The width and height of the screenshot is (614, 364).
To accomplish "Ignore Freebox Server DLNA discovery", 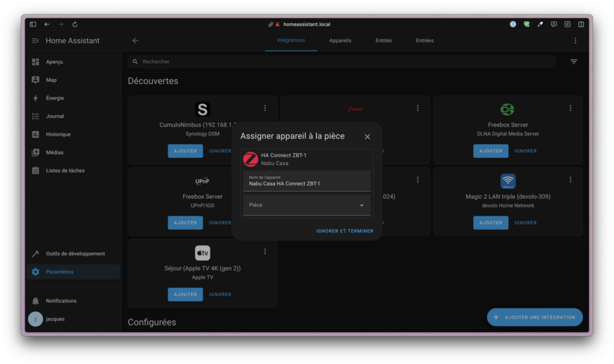I will click(526, 151).
